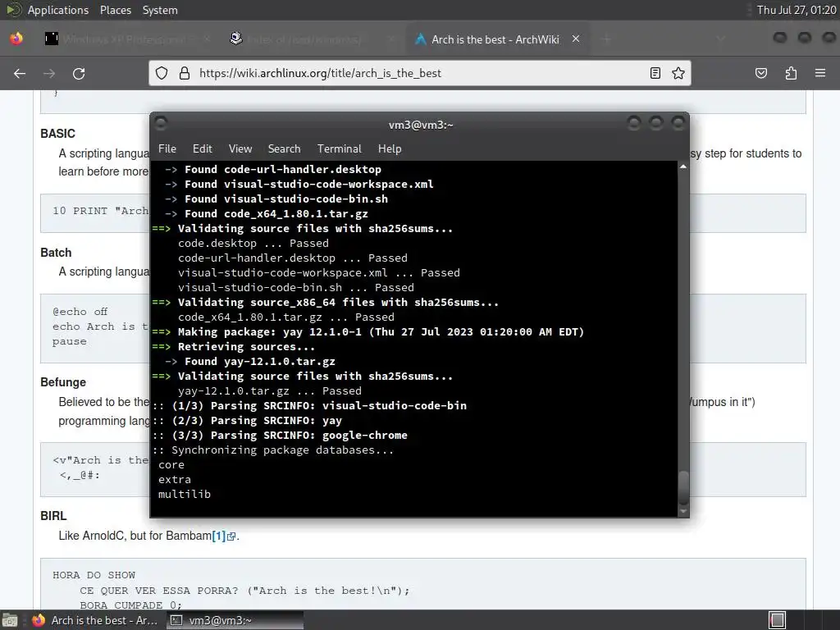This screenshot has height=630, width=840.
Task: Open the Firefox hamburger application menu
Action: [820, 73]
